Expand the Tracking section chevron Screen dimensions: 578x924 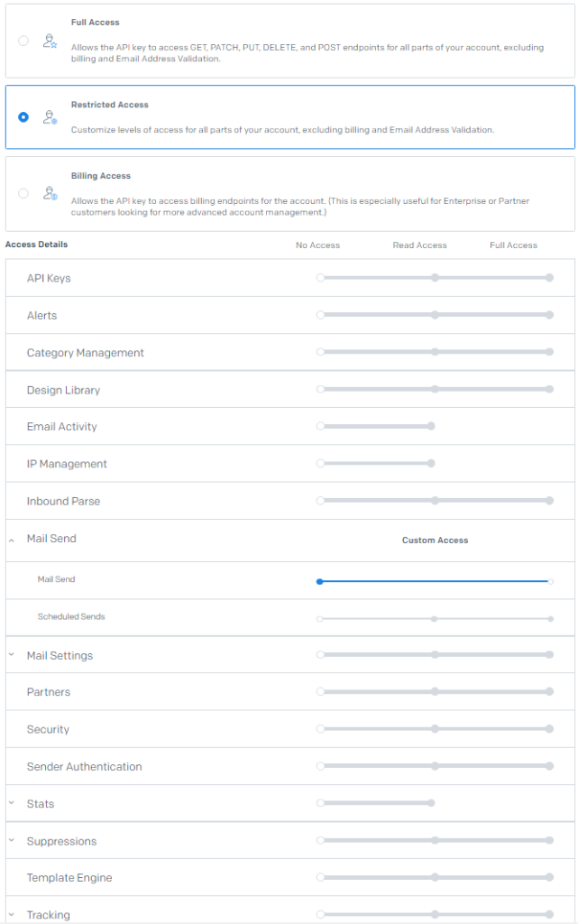click(11, 915)
